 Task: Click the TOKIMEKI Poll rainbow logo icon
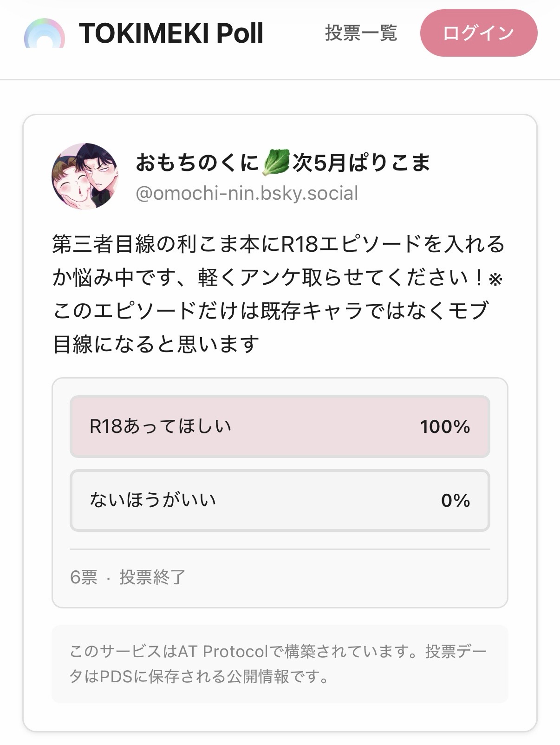click(45, 34)
